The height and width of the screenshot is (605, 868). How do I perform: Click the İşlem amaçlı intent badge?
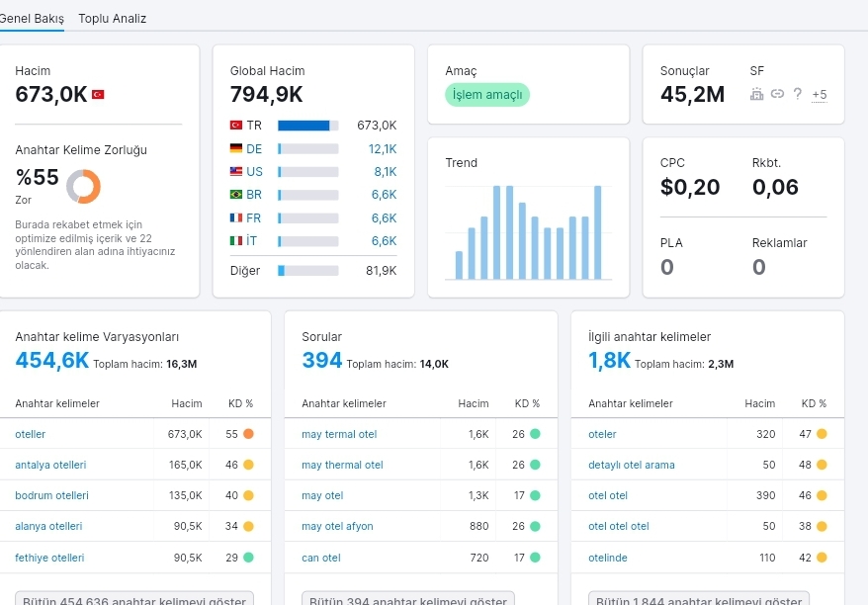[487, 95]
